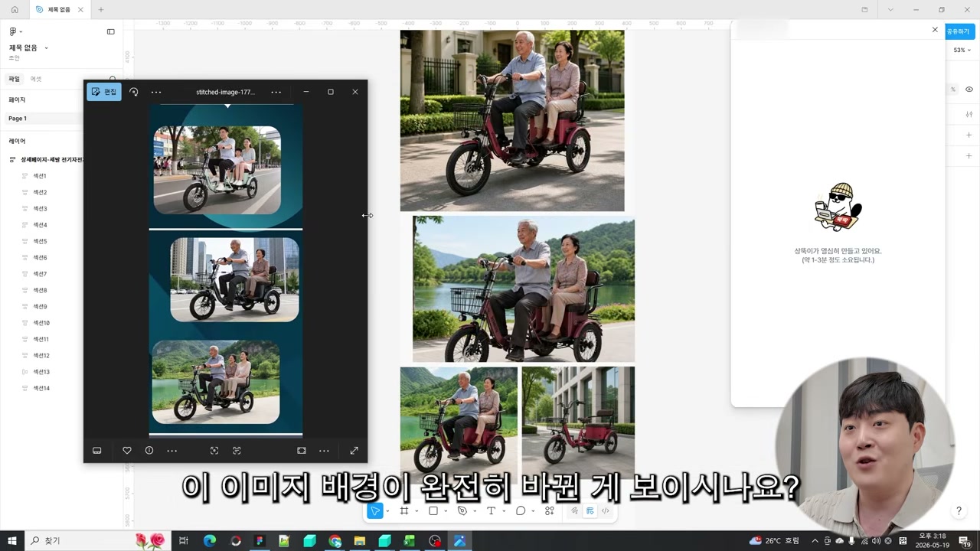Viewport: 980px width, 551px height.
Task: Select layer '섹션4'
Action: coord(40,225)
